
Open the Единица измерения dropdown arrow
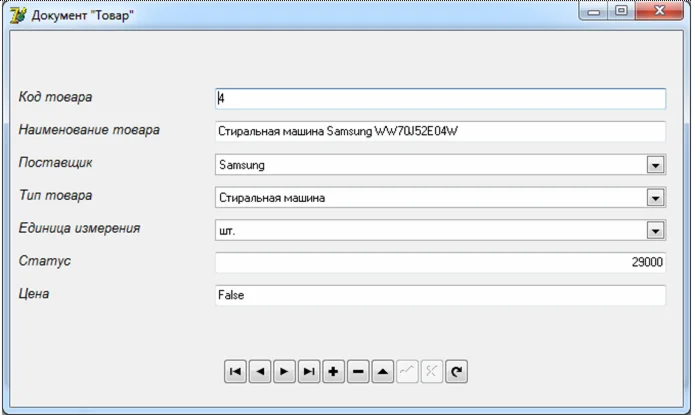[x=655, y=230]
